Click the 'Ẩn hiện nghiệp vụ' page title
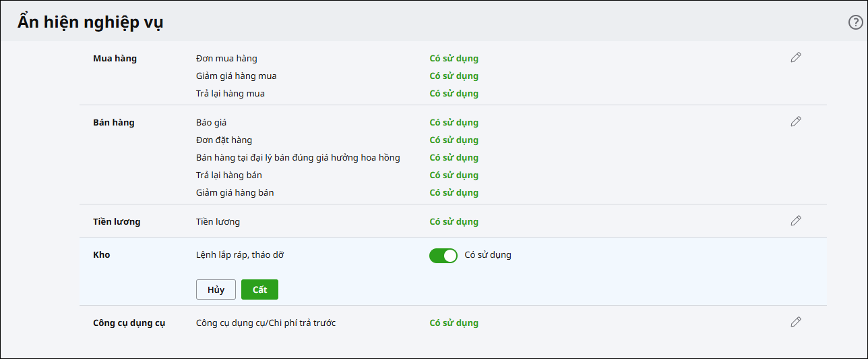 pyautogui.click(x=90, y=22)
